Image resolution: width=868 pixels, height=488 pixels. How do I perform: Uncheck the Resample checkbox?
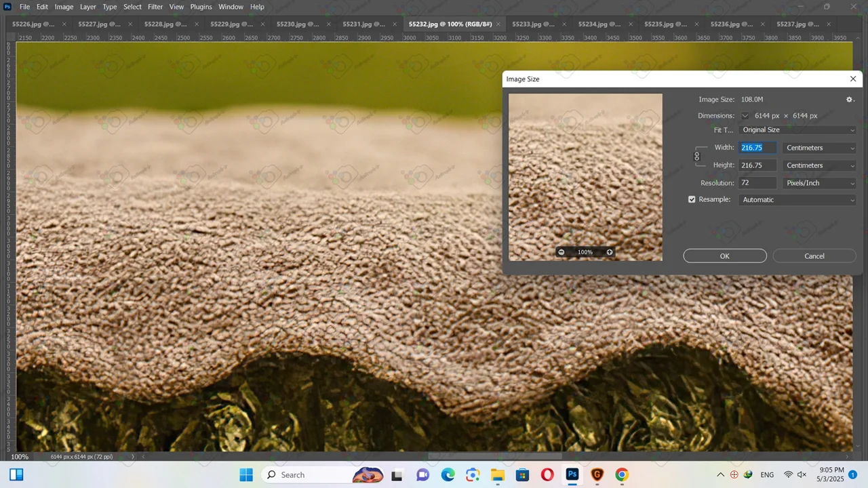[x=692, y=200]
